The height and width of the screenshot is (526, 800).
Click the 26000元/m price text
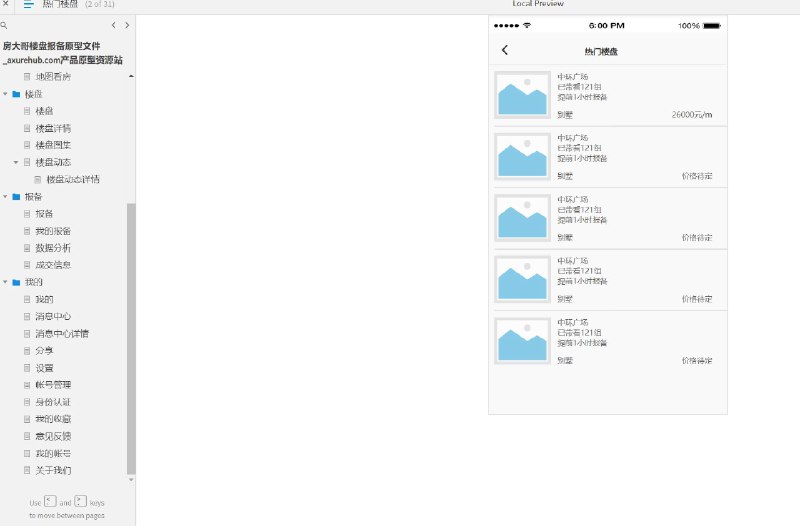[x=692, y=115]
